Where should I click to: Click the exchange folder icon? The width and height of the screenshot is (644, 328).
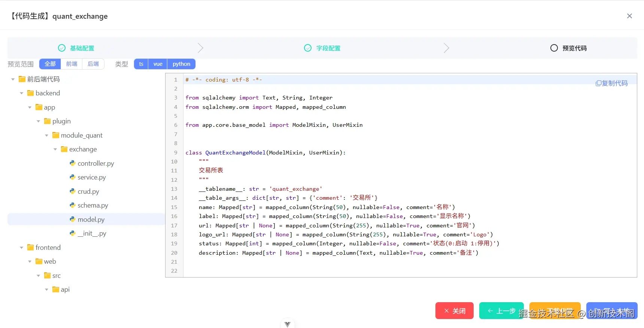tap(64, 149)
